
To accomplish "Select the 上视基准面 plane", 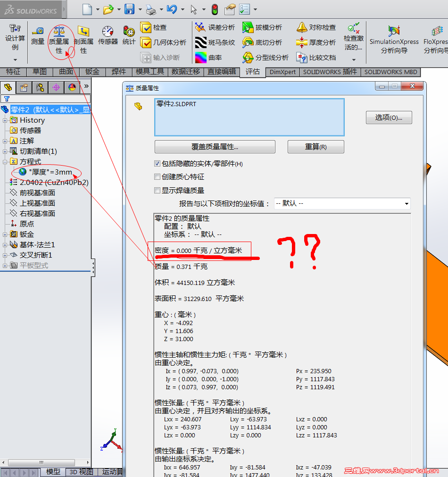I will pos(33,203).
